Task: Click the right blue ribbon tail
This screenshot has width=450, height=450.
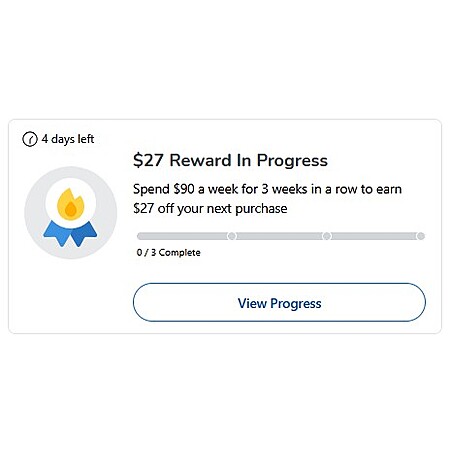Action: coord(84,234)
